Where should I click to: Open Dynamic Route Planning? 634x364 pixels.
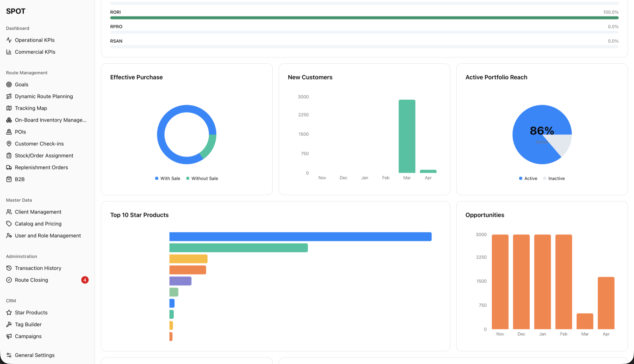[44, 96]
